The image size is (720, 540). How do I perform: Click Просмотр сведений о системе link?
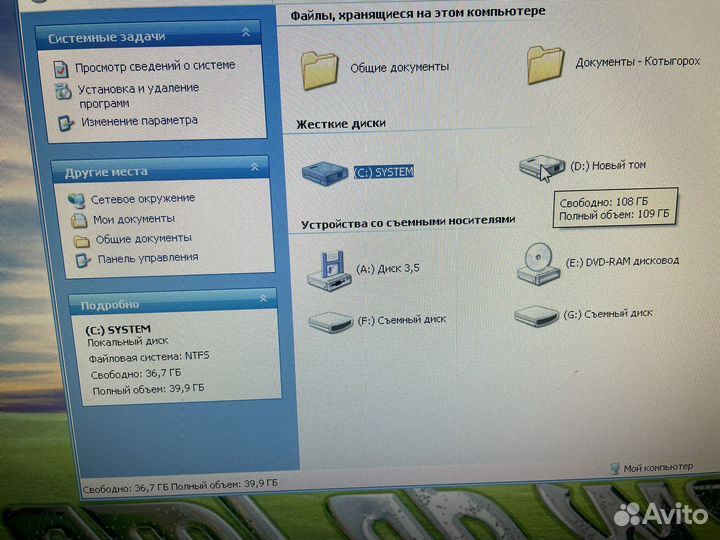(155, 66)
